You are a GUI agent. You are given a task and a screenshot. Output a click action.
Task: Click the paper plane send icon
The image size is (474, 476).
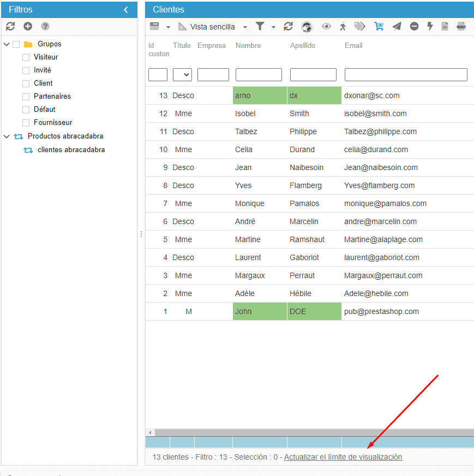click(x=397, y=26)
